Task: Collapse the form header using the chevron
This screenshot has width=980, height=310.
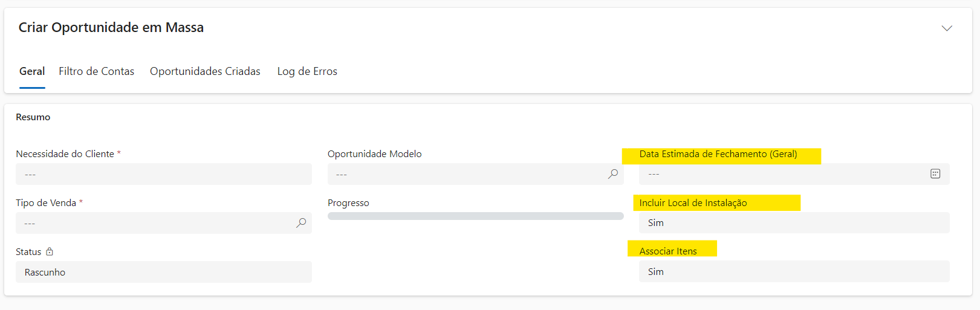Action: 947,28
